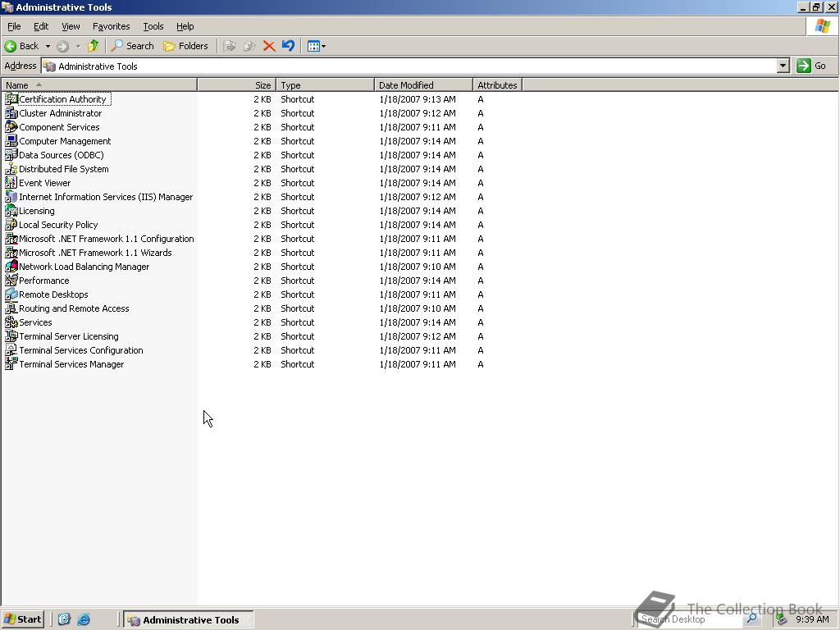Click Administrative Tools taskbar button
This screenshot has width=840, height=630.
(189, 619)
